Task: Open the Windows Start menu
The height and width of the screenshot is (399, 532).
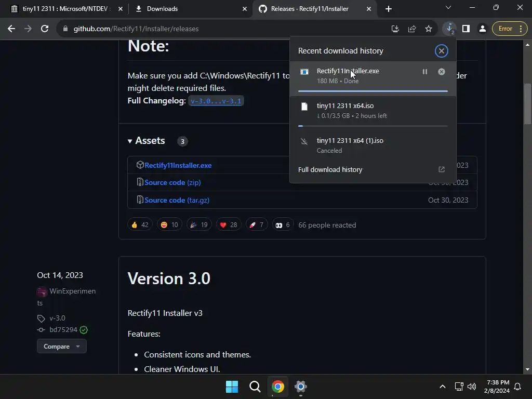Action: [x=232, y=387]
